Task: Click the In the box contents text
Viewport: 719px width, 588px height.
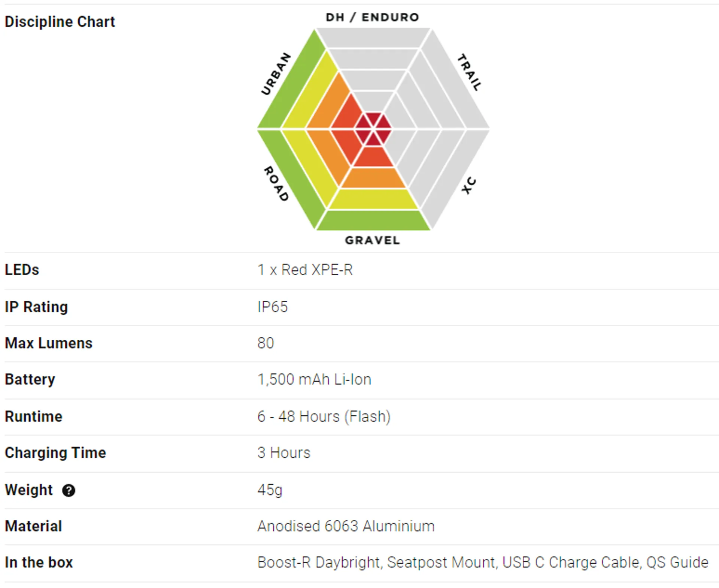Action: tap(483, 563)
